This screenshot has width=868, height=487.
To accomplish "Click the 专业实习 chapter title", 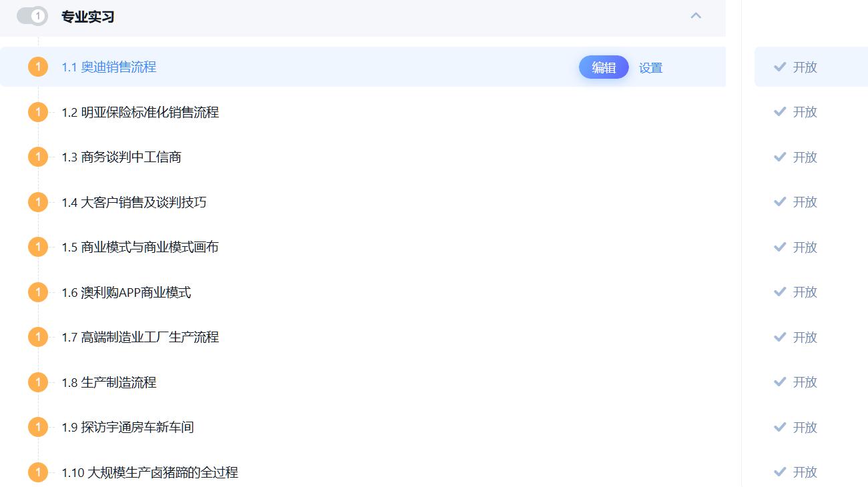I will (x=87, y=17).
